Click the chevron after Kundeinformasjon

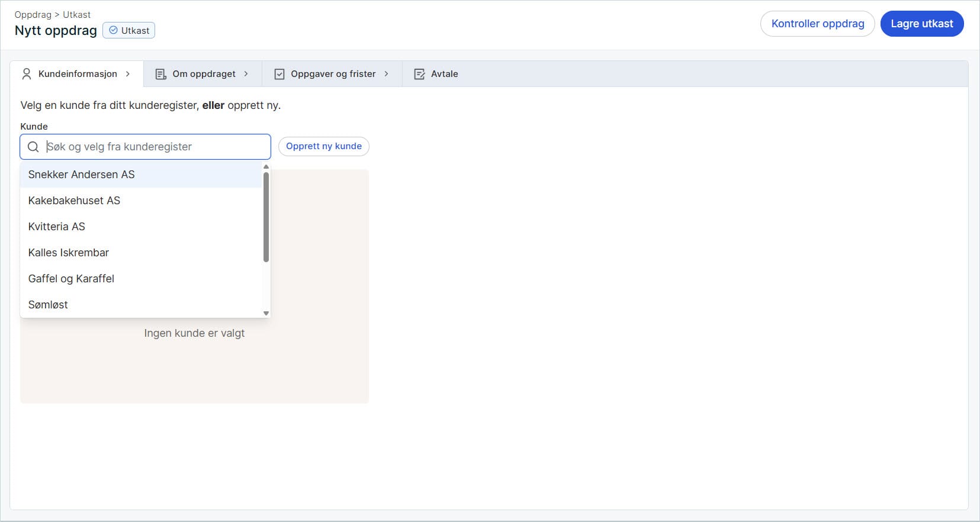[128, 74]
